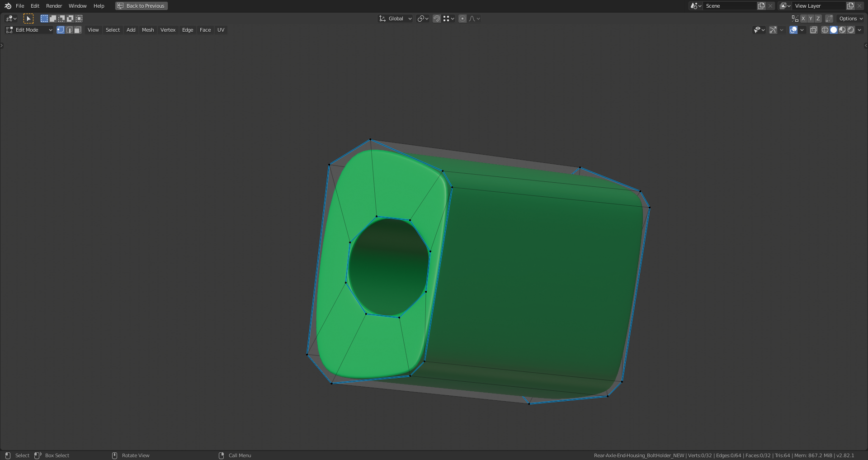Open the proportional editing falloff dropdown
Image resolution: width=868 pixels, height=460 pixels.
pos(474,19)
